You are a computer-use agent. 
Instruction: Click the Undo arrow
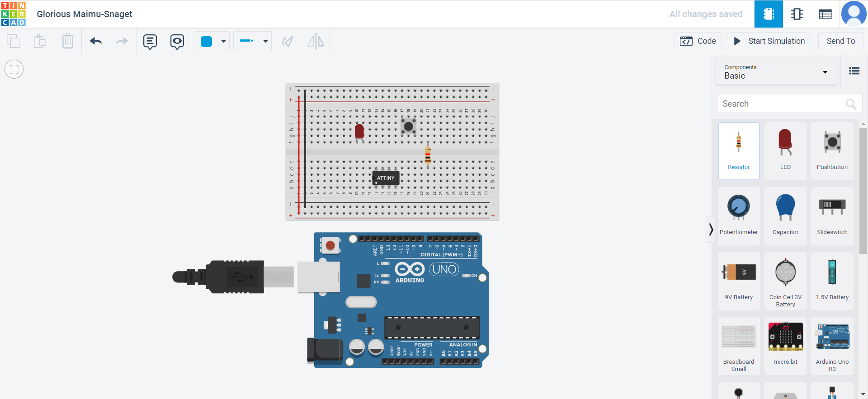pyautogui.click(x=96, y=41)
